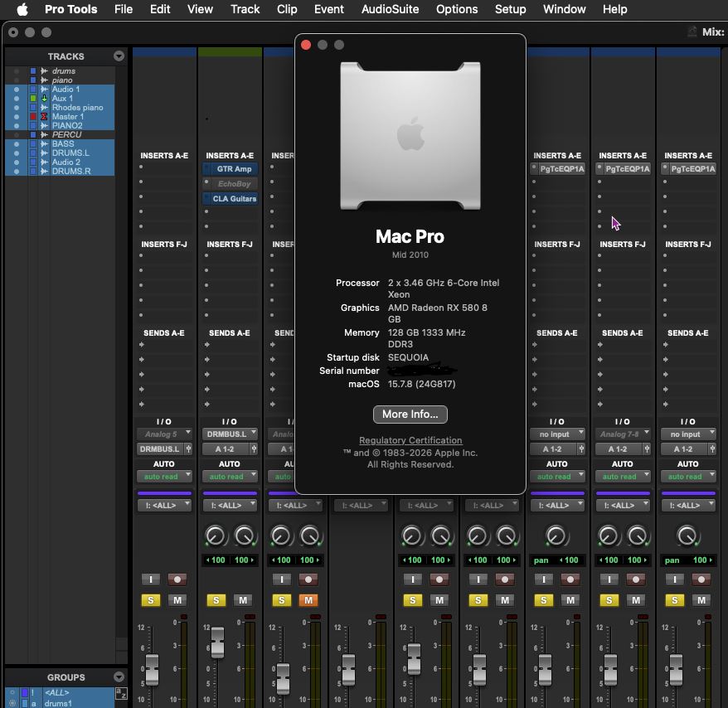This screenshot has height=708, width=728.
Task: Click the volume fader on Analog 5 strip
Action: pyautogui.click(x=152, y=670)
